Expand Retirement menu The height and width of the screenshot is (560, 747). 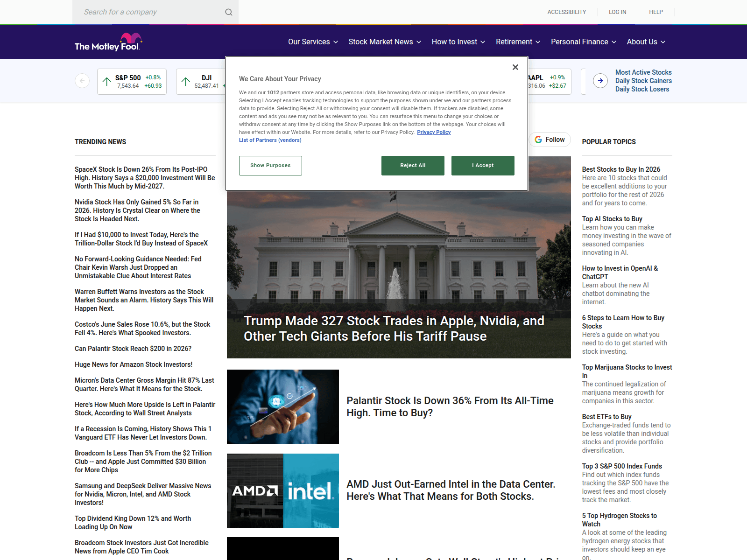tap(518, 42)
